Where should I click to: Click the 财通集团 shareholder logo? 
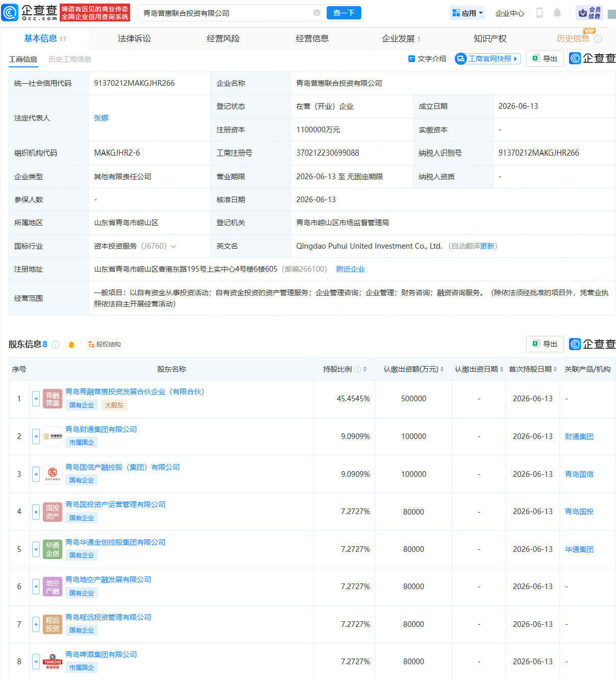click(53, 436)
